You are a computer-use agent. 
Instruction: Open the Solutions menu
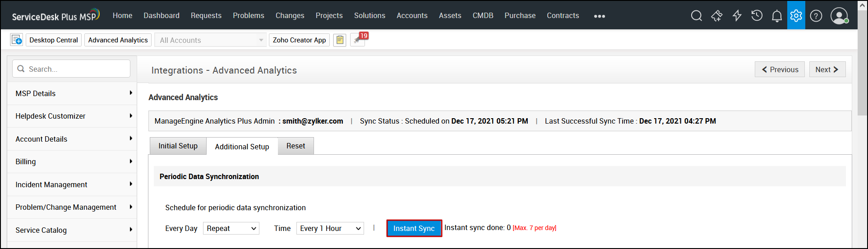[369, 15]
